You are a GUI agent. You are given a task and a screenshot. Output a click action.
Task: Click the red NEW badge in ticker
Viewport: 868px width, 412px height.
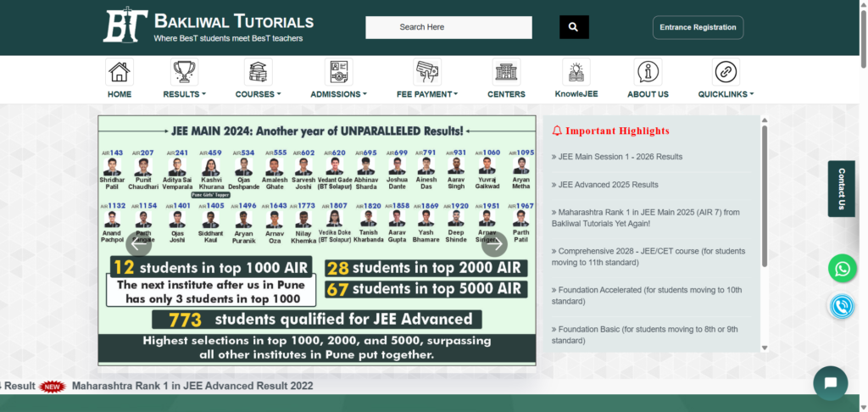coord(53,386)
